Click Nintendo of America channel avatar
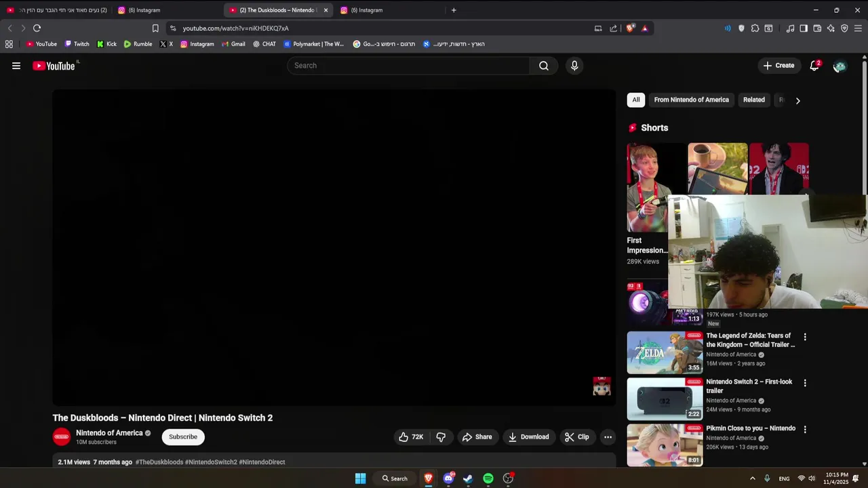 point(62,437)
